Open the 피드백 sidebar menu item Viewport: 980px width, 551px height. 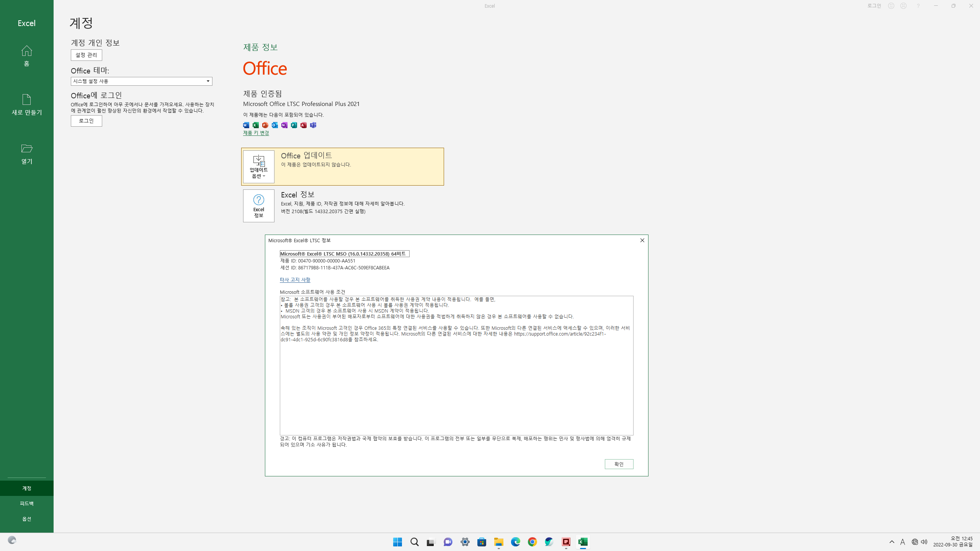point(26,504)
